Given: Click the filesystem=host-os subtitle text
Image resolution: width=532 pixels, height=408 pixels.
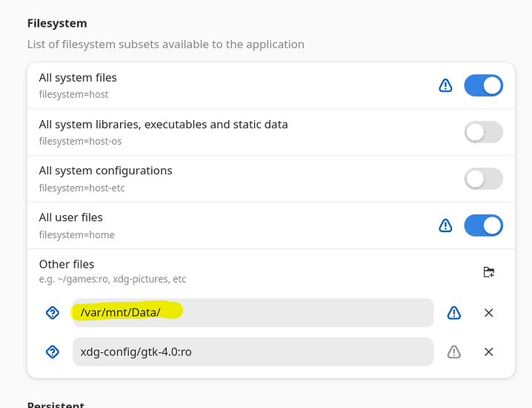Looking at the screenshot, I should [x=80, y=141].
